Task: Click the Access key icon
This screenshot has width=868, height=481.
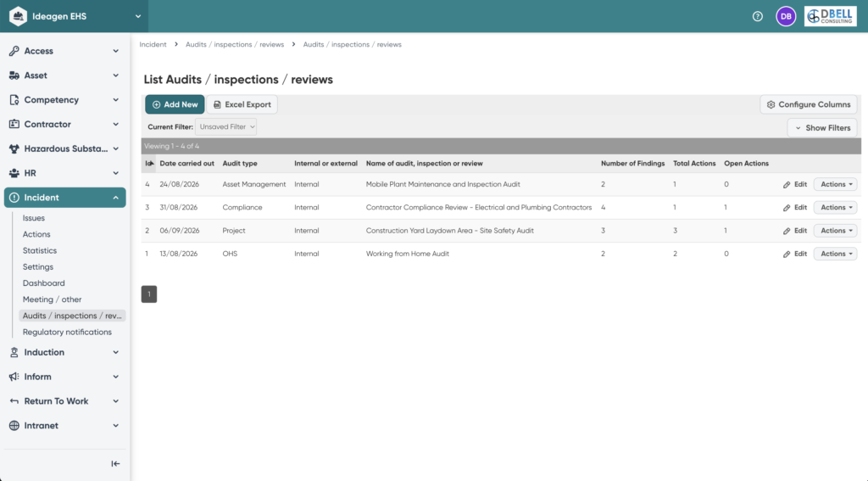Action: pyautogui.click(x=14, y=51)
